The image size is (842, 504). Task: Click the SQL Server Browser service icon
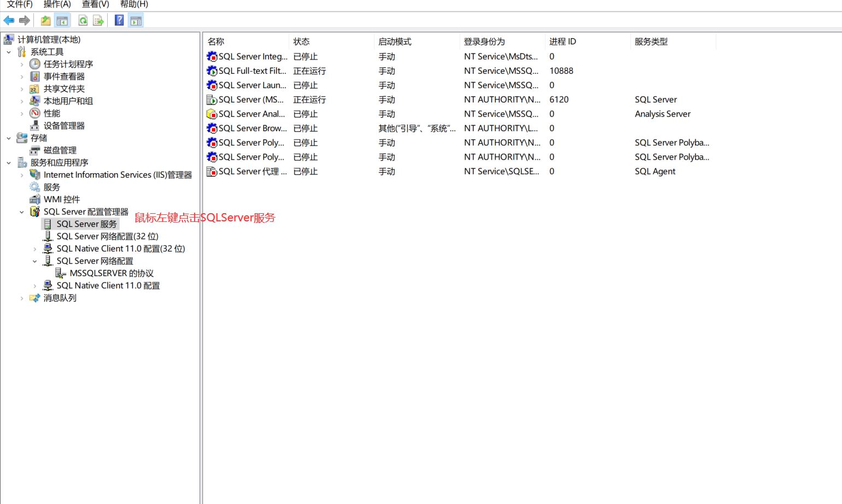(x=212, y=128)
